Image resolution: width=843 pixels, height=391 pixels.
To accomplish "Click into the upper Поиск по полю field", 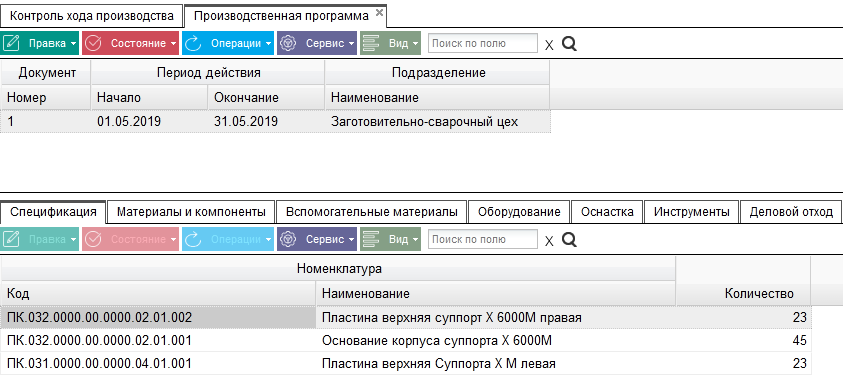I will click(x=482, y=44).
